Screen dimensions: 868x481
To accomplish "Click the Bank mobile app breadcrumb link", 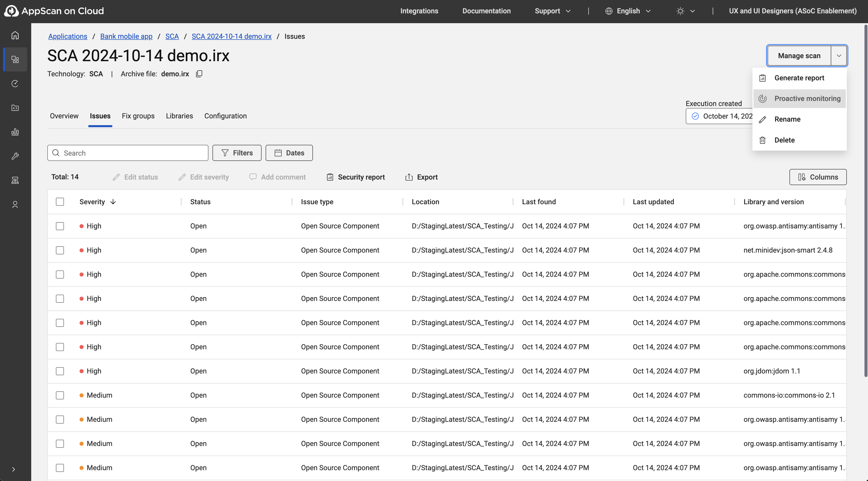I will click(x=126, y=36).
